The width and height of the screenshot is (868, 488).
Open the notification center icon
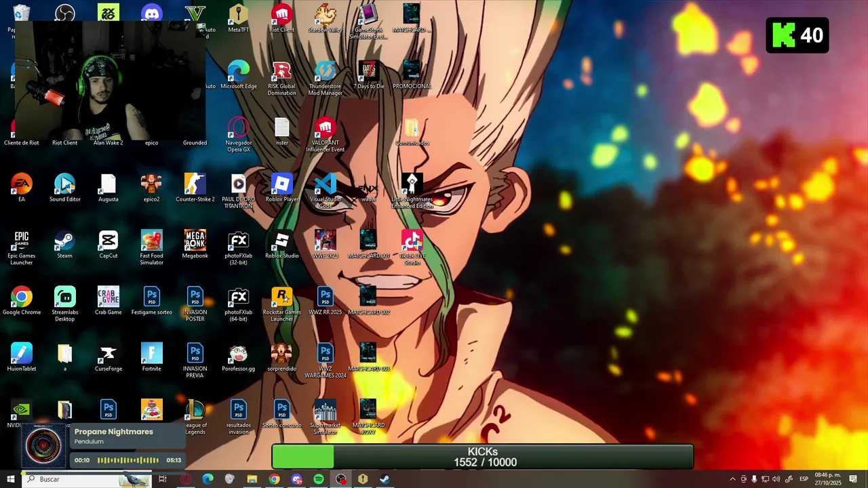[x=853, y=479]
